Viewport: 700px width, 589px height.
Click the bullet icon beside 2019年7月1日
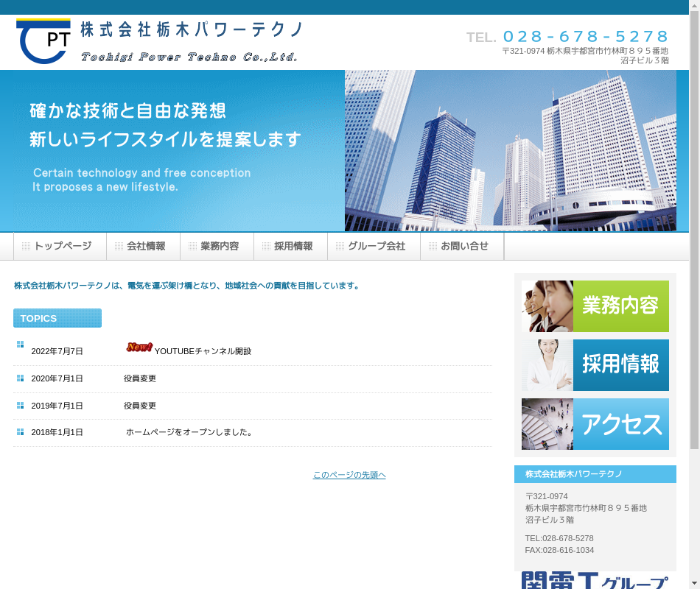pyautogui.click(x=21, y=406)
